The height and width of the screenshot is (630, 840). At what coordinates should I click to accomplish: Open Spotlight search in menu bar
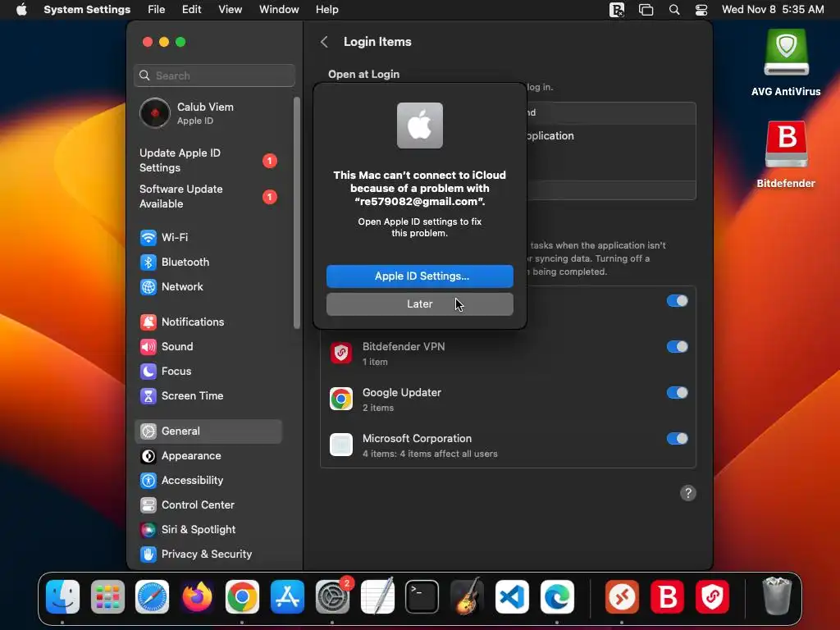pos(674,10)
